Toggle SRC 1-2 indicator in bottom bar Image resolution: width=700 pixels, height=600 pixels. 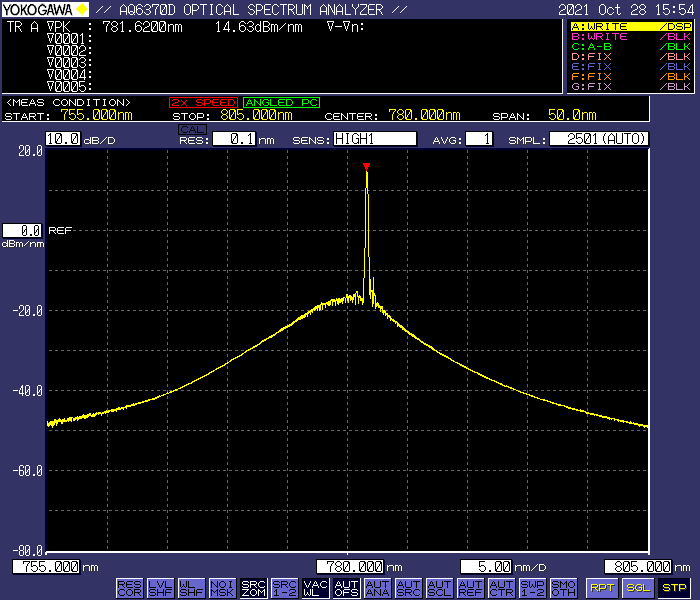[284, 588]
